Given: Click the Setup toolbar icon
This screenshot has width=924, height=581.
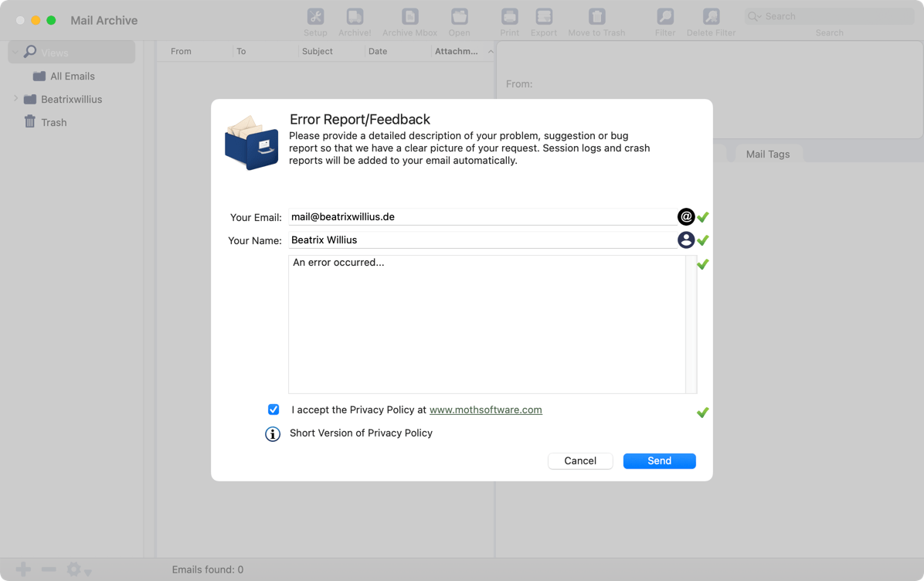Looking at the screenshot, I should click(315, 17).
